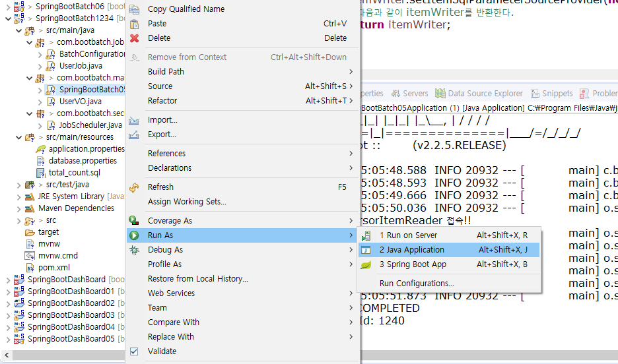
Task: Click the Servers view icon
Action: point(395,94)
